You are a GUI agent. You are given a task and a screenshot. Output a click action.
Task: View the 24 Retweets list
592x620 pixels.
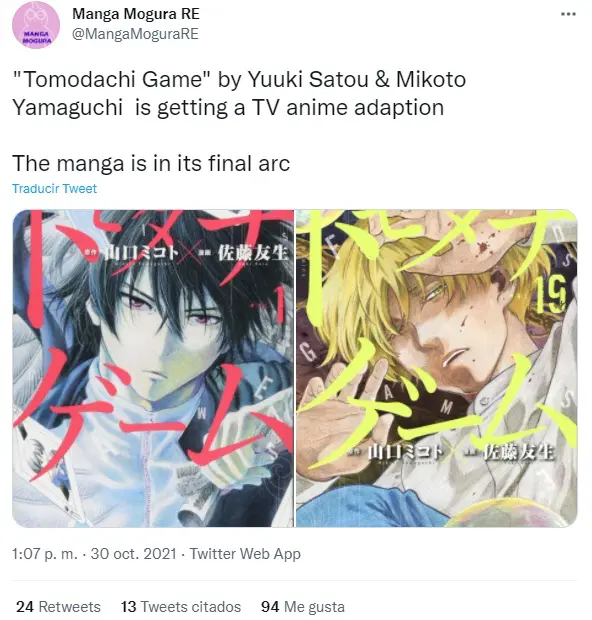tap(59, 607)
